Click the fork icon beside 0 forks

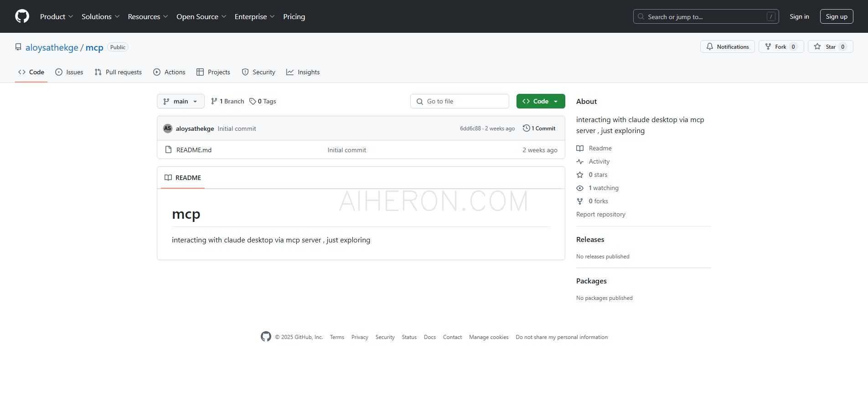coord(580,201)
